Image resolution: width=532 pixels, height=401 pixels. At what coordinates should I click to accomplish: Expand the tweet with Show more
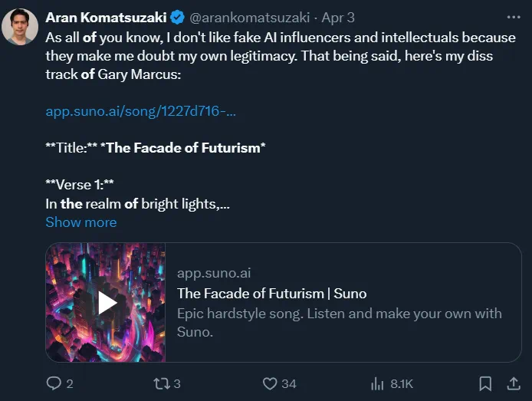click(81, 222)
